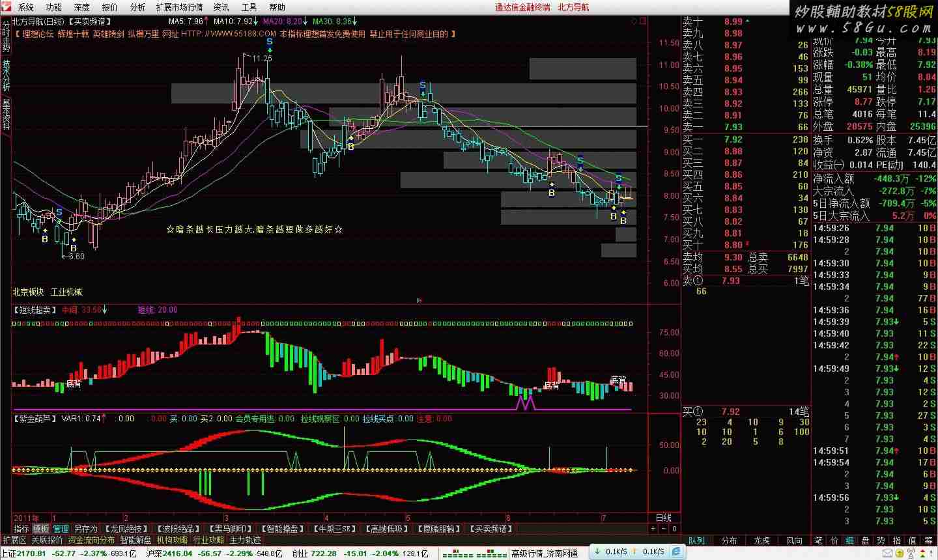Apply the 【龙凤绝技】 template
Image resolution: width=938 pixels, height=560 pixels.
click(125, 529)
